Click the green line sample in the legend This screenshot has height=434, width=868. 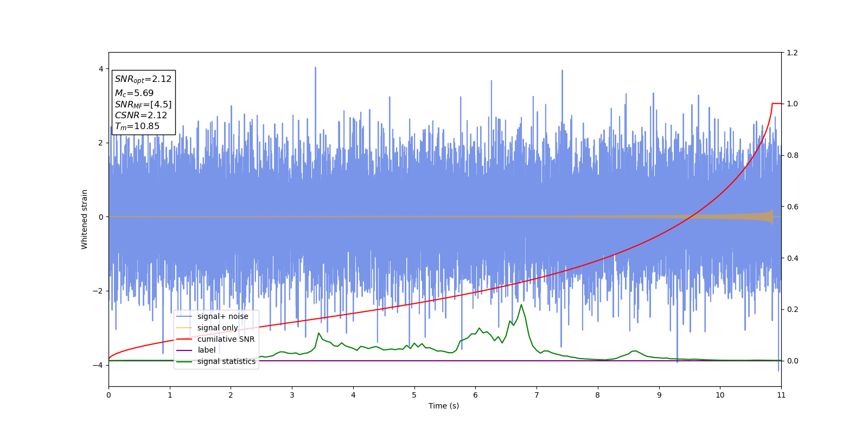click(184, 362)
